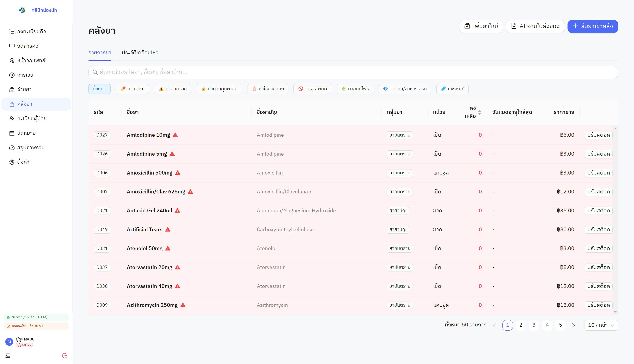Open the การเงิน finance section

(x=25, y=75)
